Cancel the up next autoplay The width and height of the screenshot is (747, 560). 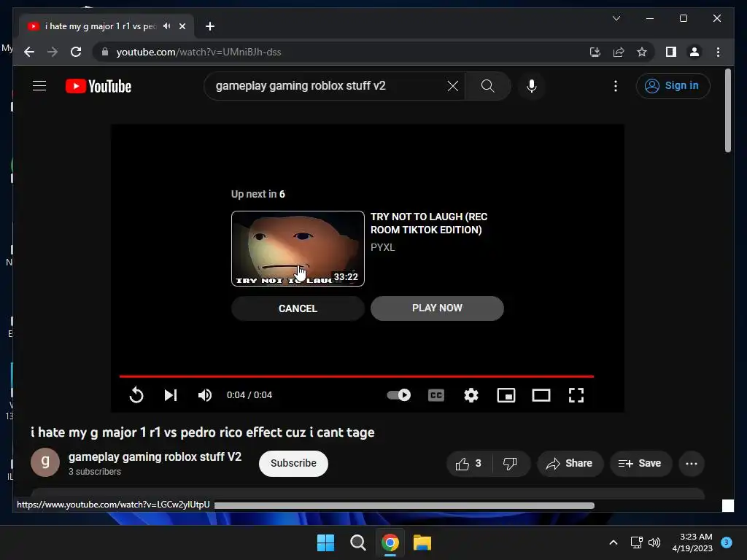[298, 308]
